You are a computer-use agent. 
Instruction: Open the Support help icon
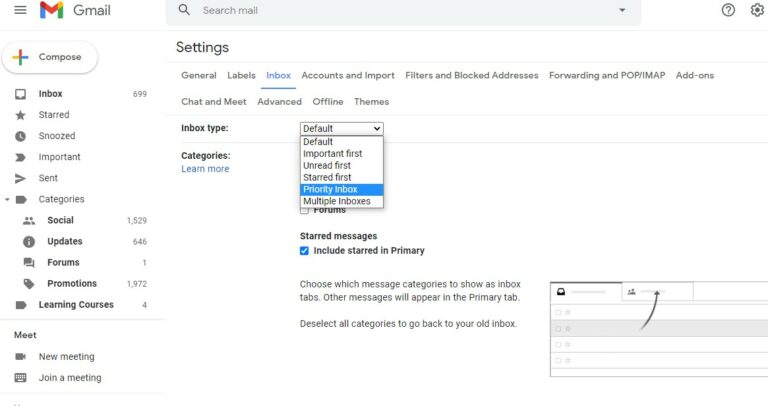point(728,10)
